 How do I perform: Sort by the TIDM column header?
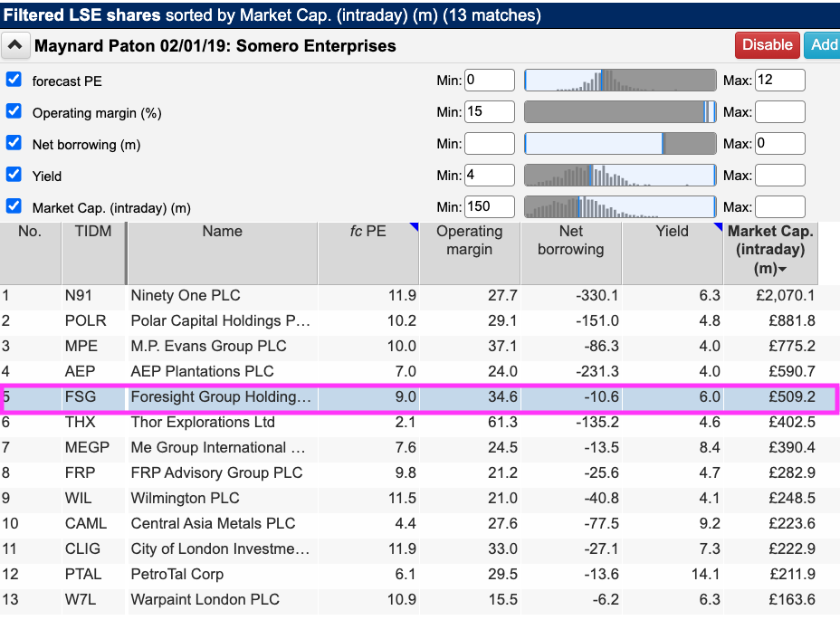pos(93,253)
